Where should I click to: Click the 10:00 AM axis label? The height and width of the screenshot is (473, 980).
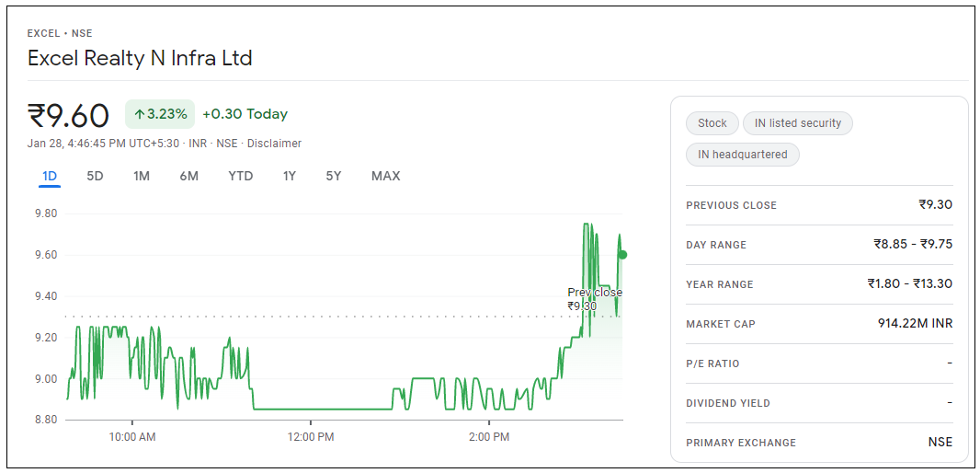[x=131, y=437]
